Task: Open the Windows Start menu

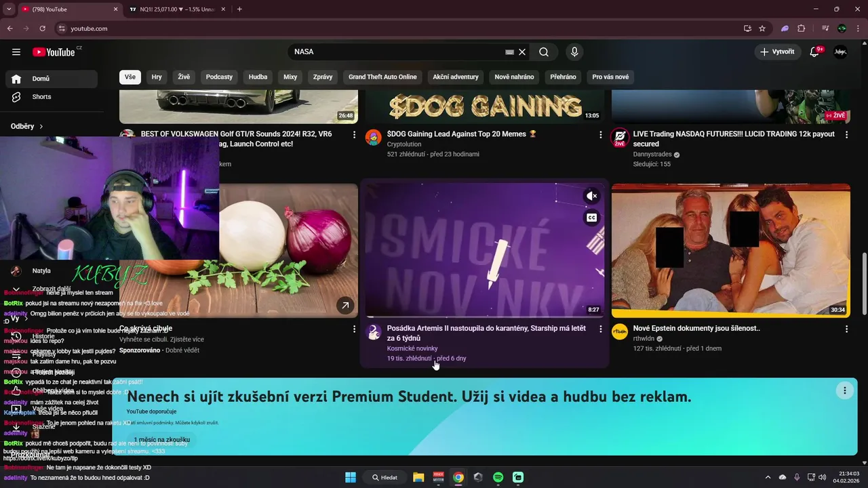Action: pos(351,477)
